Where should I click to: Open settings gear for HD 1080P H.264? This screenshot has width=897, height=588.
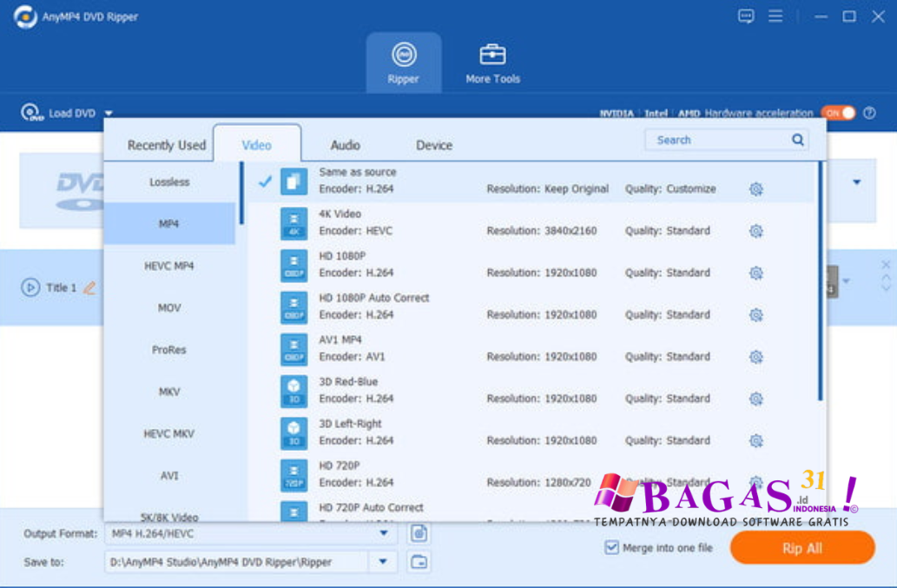[x=756, y=273]
